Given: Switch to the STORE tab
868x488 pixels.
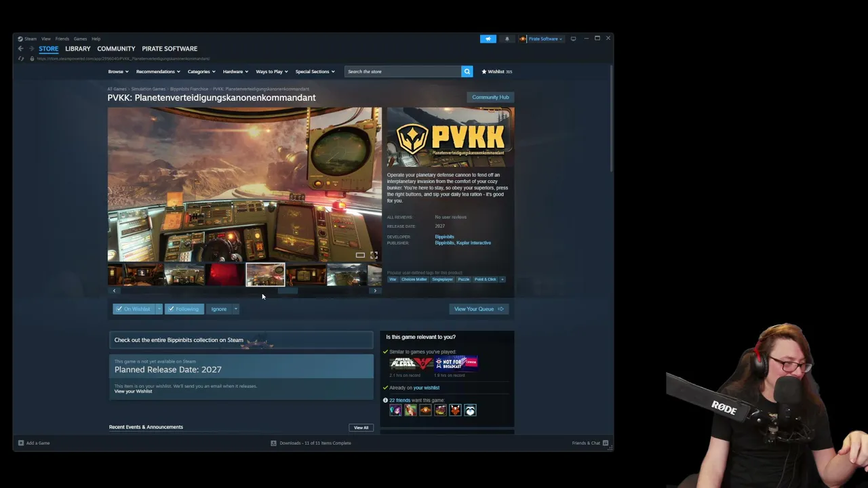Looking at the screenshot, I should (x=48, y=49).
